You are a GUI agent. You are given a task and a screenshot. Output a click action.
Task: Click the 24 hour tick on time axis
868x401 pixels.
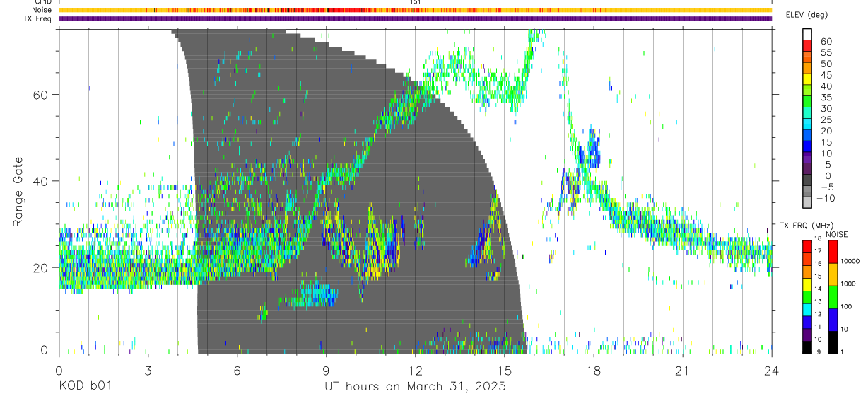(772, 370)
